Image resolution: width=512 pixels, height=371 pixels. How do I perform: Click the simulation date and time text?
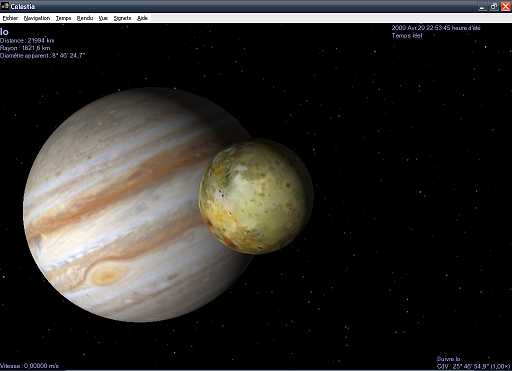tap(436, 28)
